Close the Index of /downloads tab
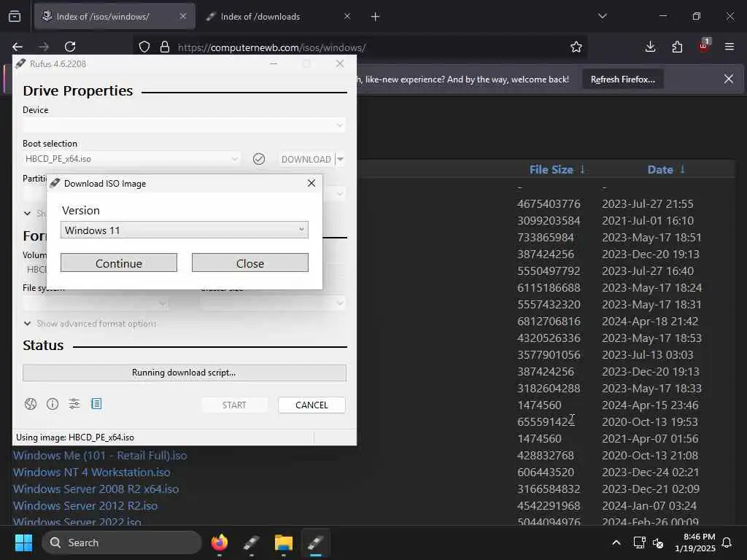This screenshot has height=560, width=747. point(347,17)
